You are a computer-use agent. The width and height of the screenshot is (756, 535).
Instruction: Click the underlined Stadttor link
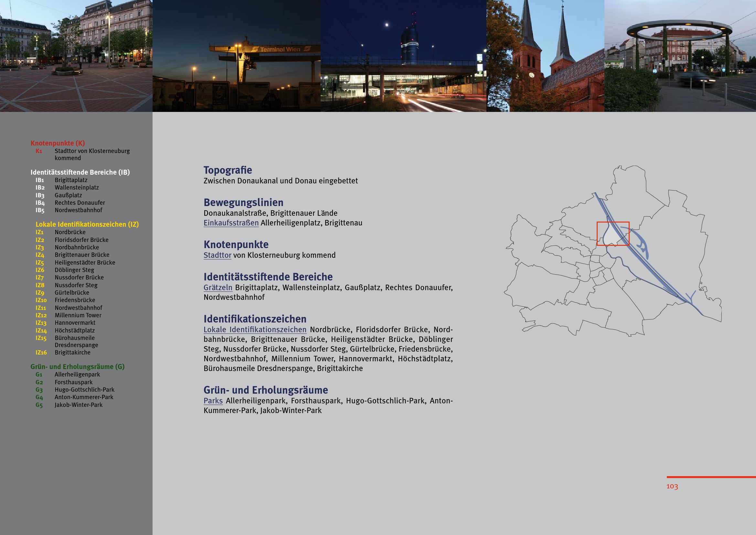217,255
